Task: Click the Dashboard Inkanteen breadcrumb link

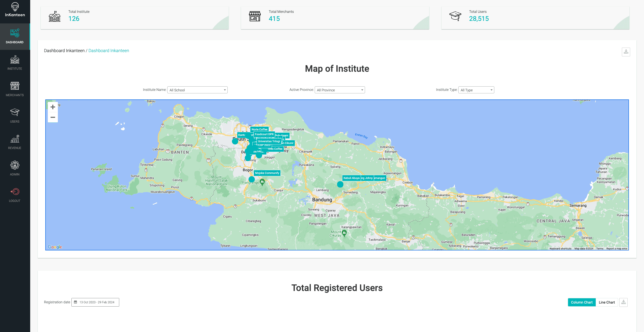Action: coord(109,51)
